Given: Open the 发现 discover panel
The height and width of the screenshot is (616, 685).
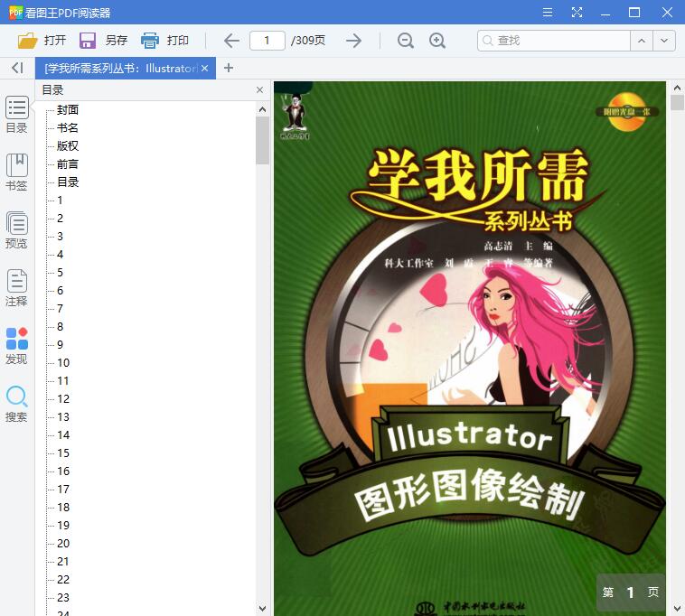Looking at the screenshot, I should tap(16, 346).
